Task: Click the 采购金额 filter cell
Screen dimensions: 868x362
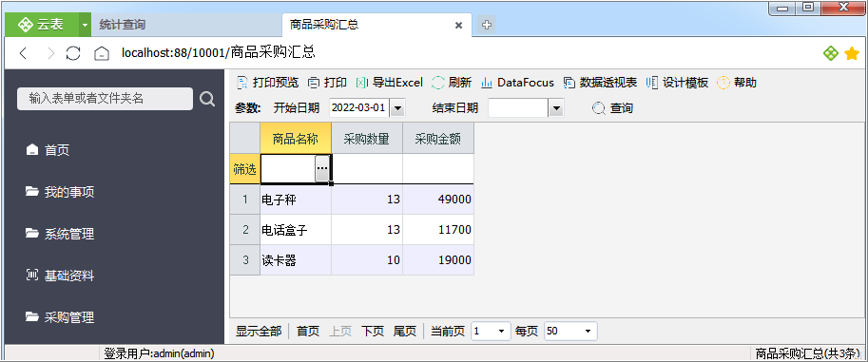Action: click(438, 169)
